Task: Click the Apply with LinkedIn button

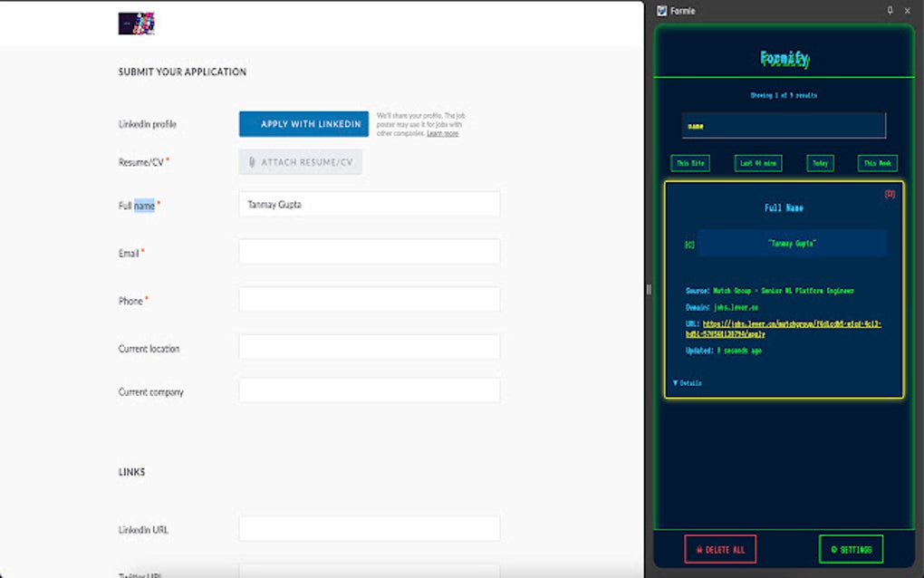Action: [303, 124]
